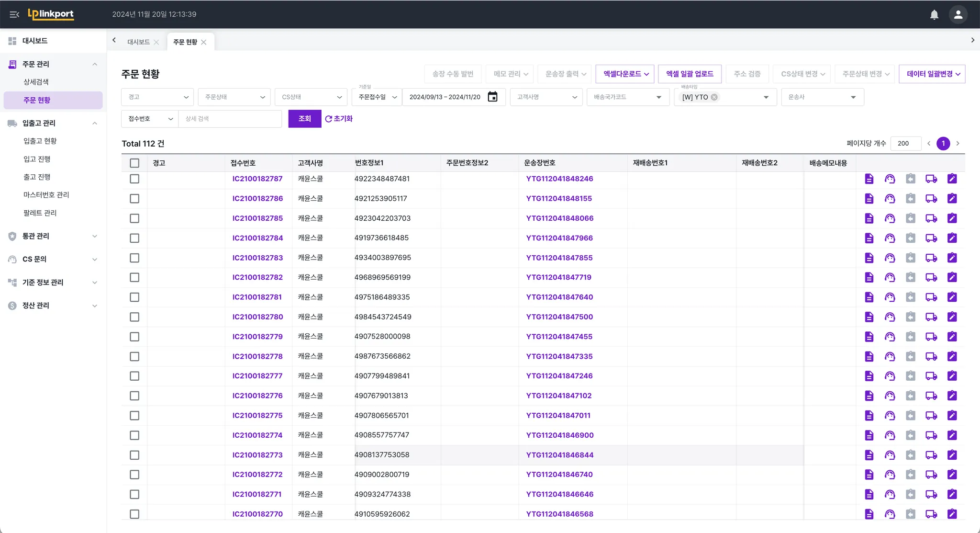Select checkbox for order IC2100182778
Screen dimensions: 980x533
click(134, 356)
